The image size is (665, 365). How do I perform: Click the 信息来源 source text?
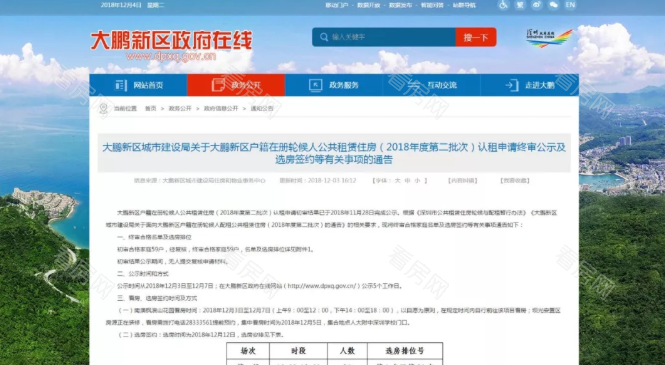(200, 181)
